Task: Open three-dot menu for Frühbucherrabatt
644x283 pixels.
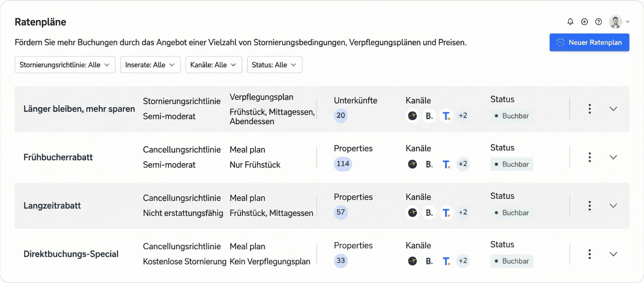Action: tap(590, 157)
